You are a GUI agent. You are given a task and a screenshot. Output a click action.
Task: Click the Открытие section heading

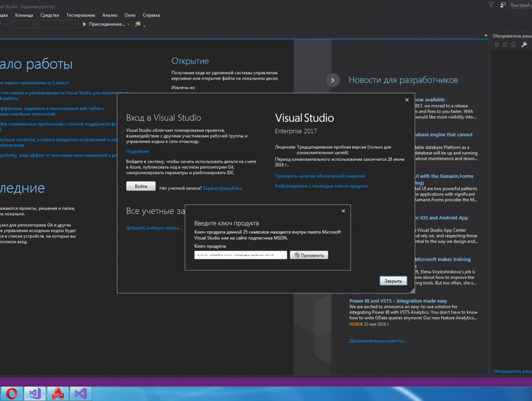pos(190,61)
